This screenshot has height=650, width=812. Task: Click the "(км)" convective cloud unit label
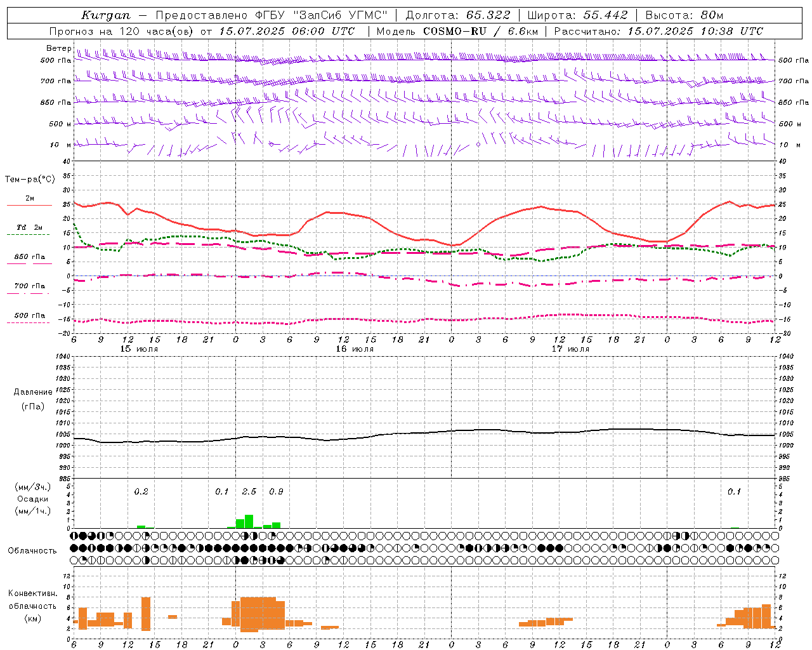[33, 618]
